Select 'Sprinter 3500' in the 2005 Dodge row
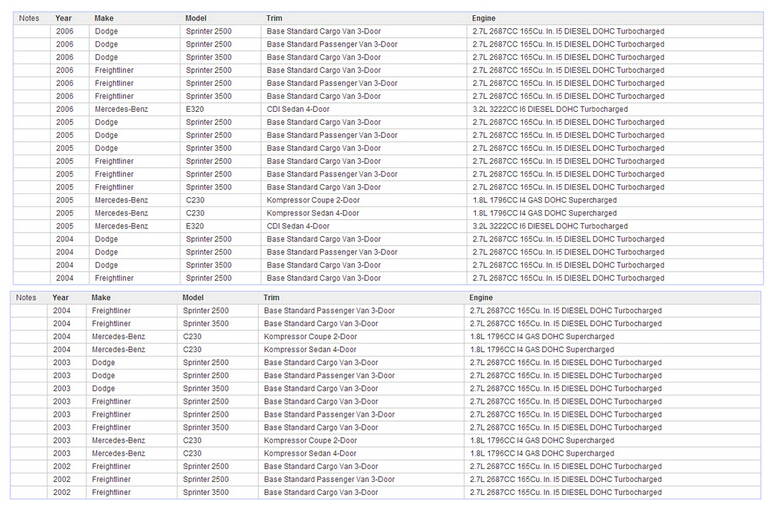The height and width of the screenshot is (509, 774). tap(208, 148)
